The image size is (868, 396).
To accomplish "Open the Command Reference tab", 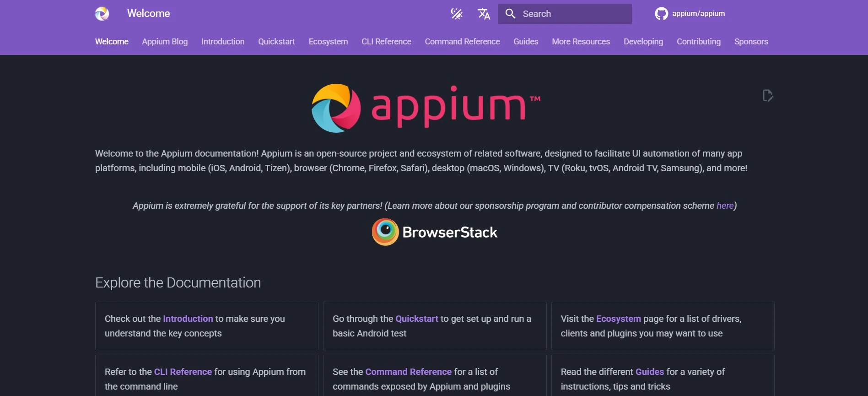I will tap(462, 42).
